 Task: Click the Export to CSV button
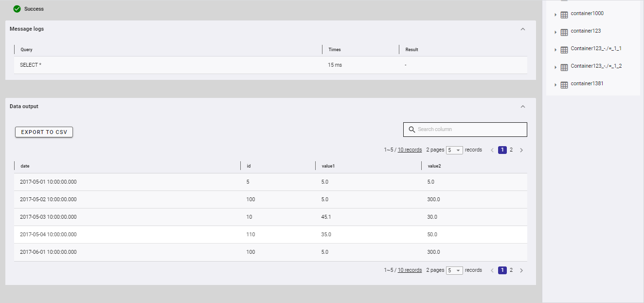[44, 132]
